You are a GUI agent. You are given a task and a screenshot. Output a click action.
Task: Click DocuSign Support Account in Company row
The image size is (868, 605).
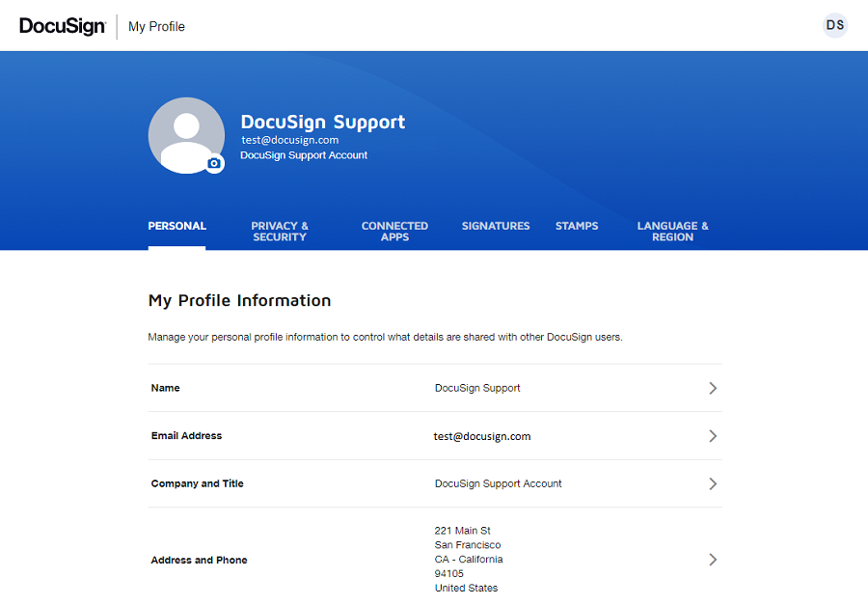(x=499, y=483)
